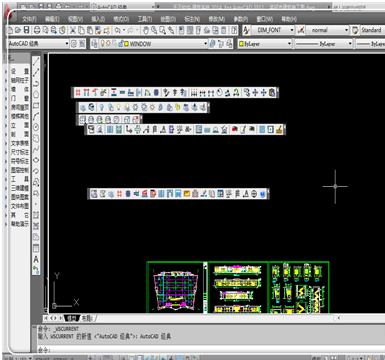Image resolution: width=385 pixels, height=360 pixels.
Task: Select the Table tool in draw toolbar
Action: pos(36,248)
